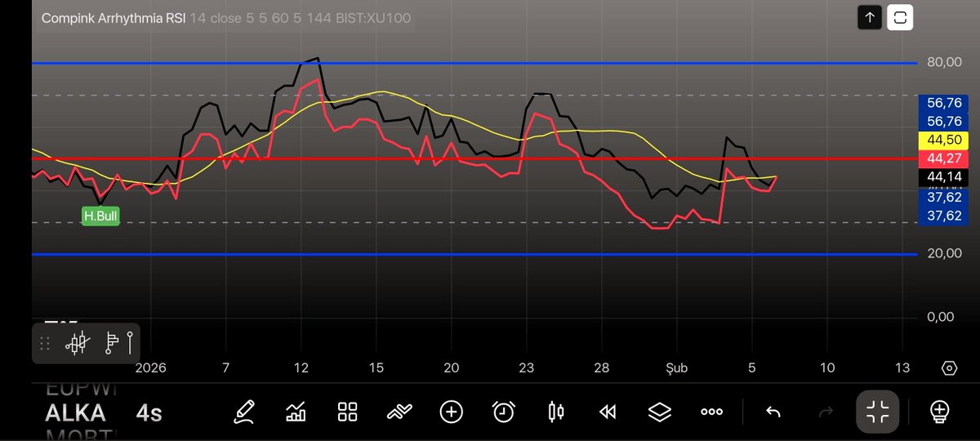The height and width of the screenshot is (441, 980).
Task: Select the red 44,27 price label
Action: click(943, 158)
